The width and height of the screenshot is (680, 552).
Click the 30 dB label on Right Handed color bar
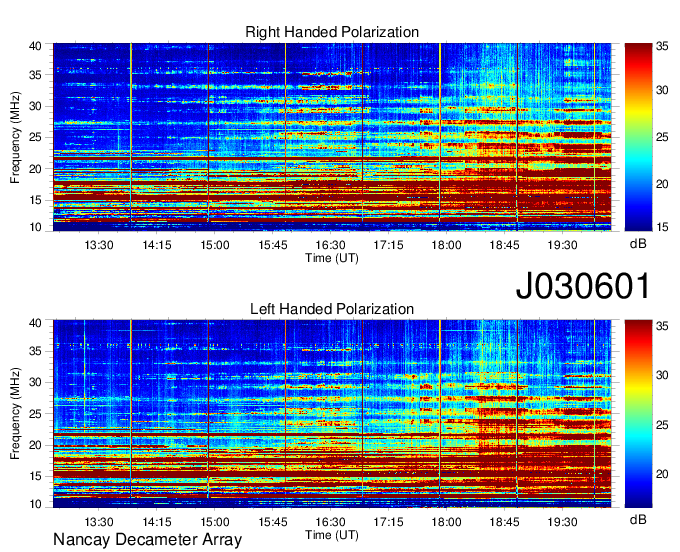point(662,90)
